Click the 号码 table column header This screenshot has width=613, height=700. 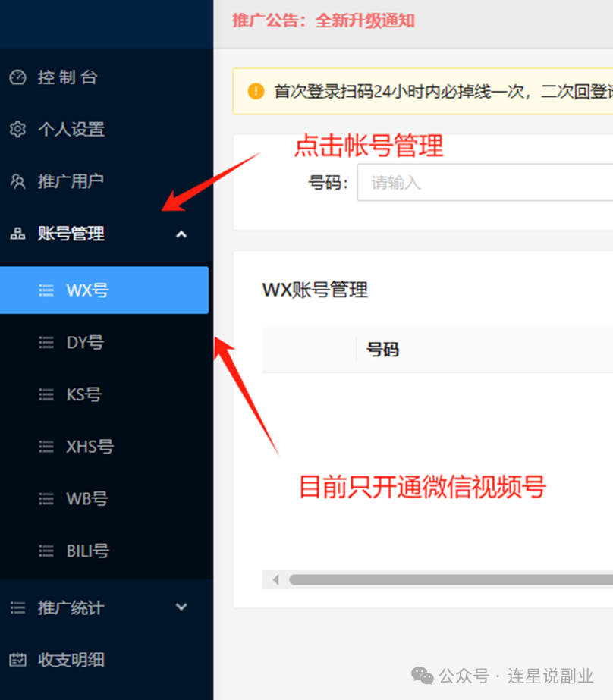382,350
